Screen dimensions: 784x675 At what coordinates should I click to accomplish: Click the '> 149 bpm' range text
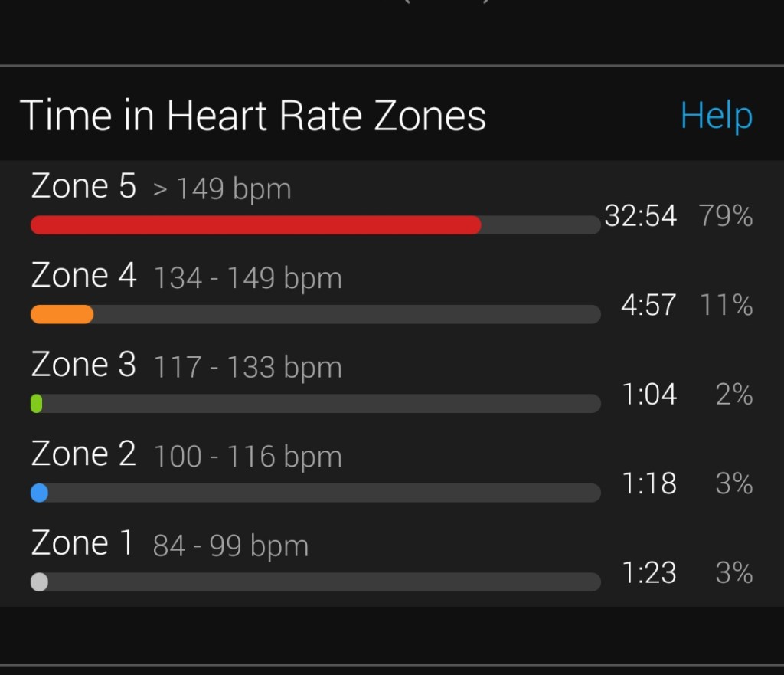pyautogui.click(x=222, y=189)
